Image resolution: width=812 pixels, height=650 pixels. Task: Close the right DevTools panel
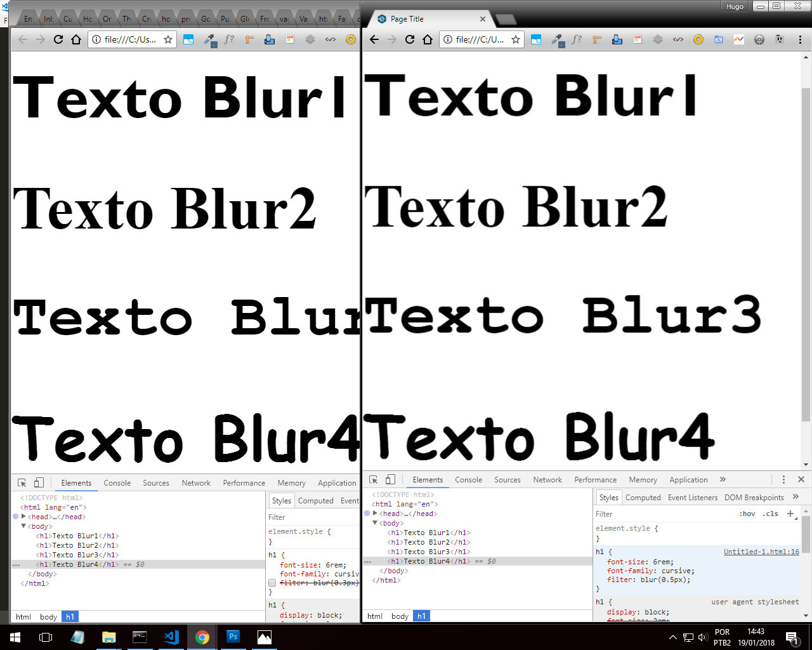pos(801,479)
